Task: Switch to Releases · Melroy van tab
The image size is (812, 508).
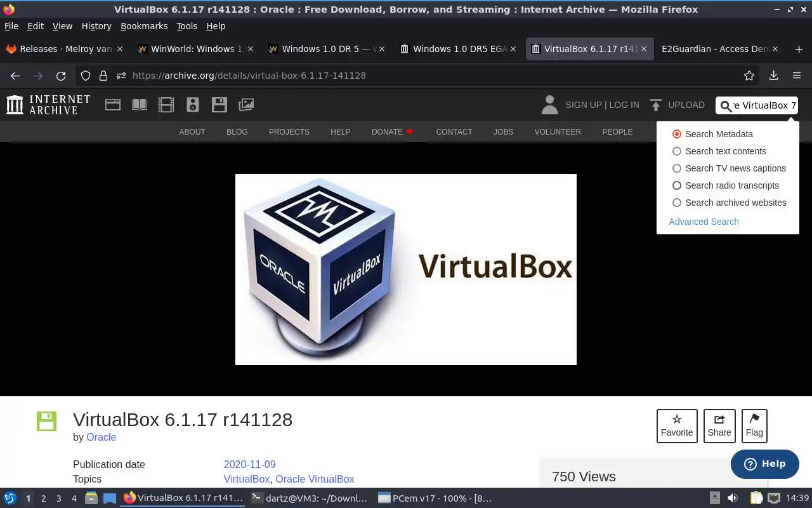Action: pos(65,49)
